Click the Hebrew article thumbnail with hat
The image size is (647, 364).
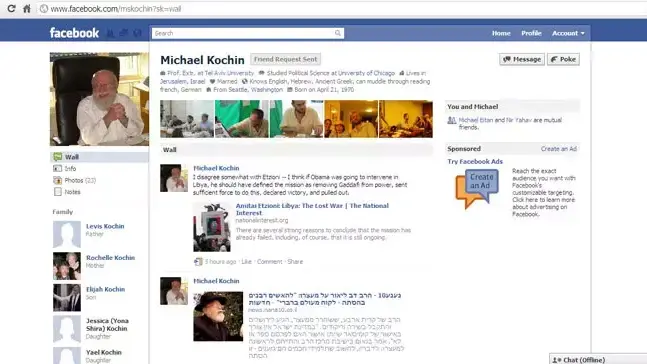(x=218, y=317)
